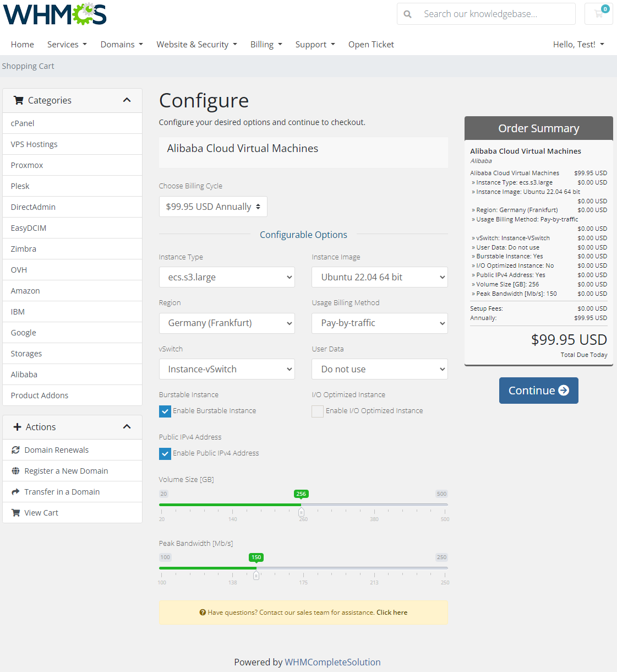Screen dimensions: 617x672
Task: Click the search magnifier icon
Action: pyautogui.click(x=407, y=14)
